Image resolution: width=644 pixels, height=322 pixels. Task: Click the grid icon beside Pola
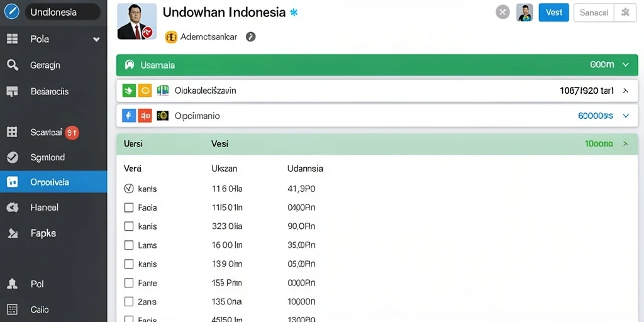13,39
